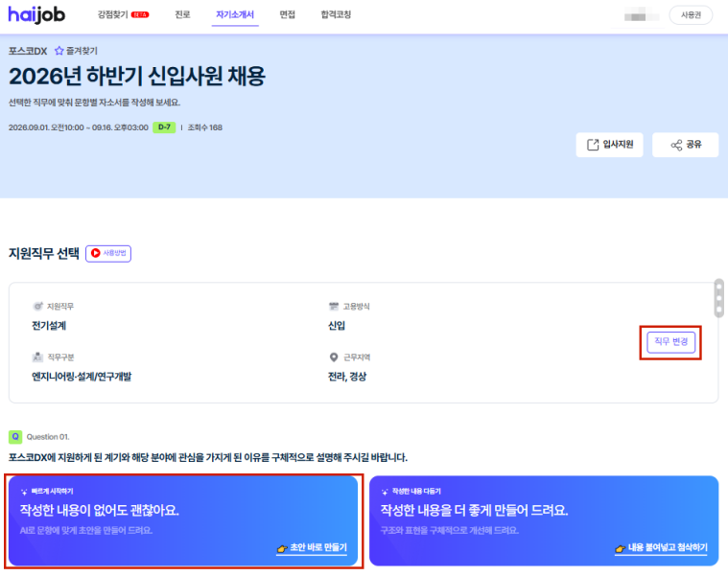Click the 지원직무 target icon
Image resolution: width=728 pixels, height=576 pixels.
coord(37,306)
